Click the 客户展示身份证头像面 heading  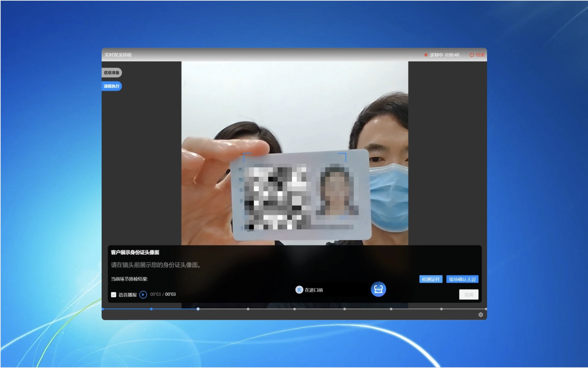pos(135,252)
